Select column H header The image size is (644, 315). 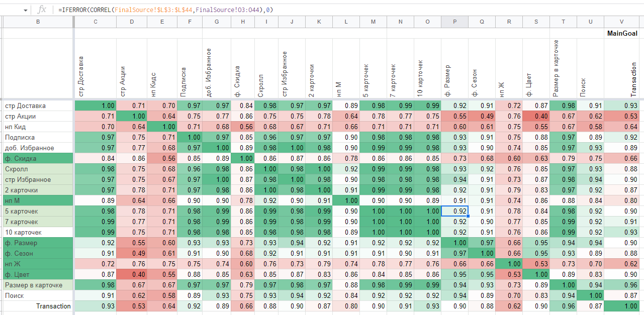click(x=243, y=22)
